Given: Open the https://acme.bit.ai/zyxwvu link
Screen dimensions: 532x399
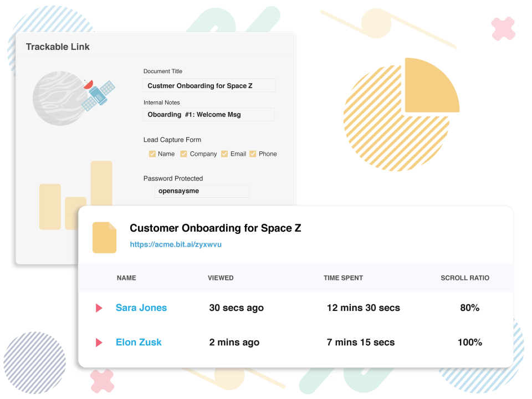Looking at the screenshot, I should point(176,244).
